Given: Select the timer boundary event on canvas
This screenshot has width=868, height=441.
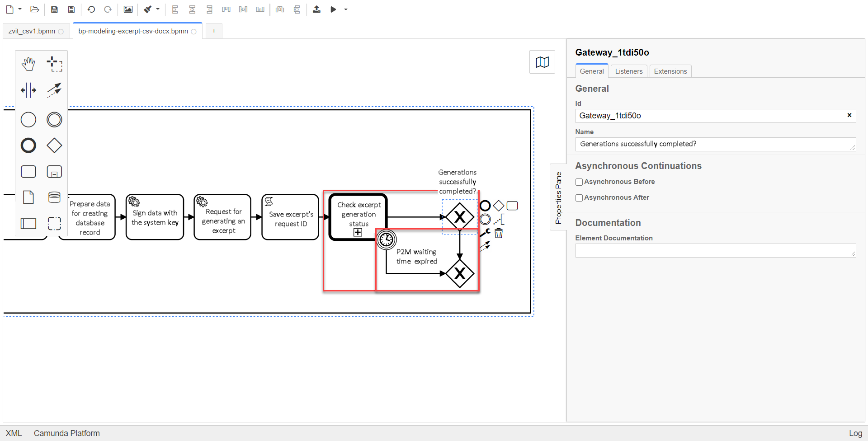Looking at the screenshot, I should pyautogui.click(x=387, y=239).
